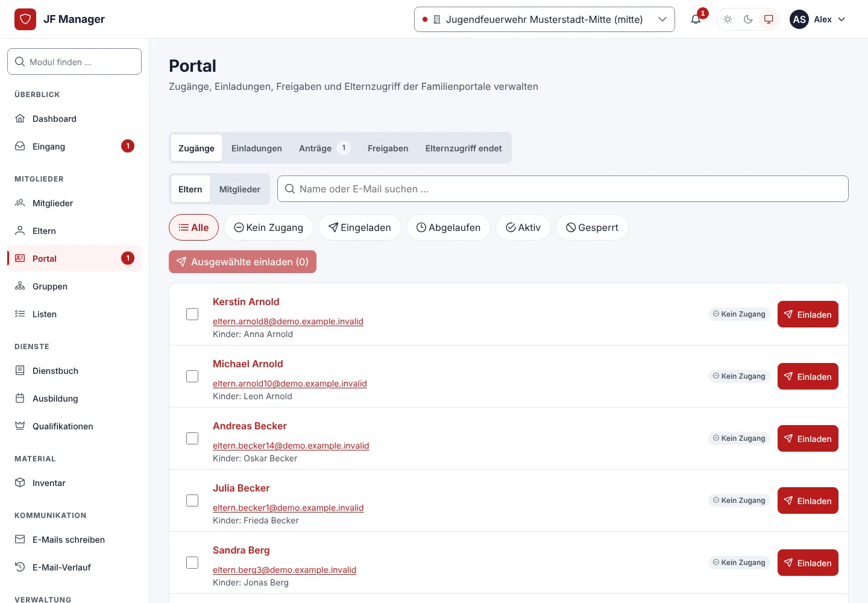Screen dimensions: 868x603
Task: Open the Alex user account menu
Action: coord(818,19)
